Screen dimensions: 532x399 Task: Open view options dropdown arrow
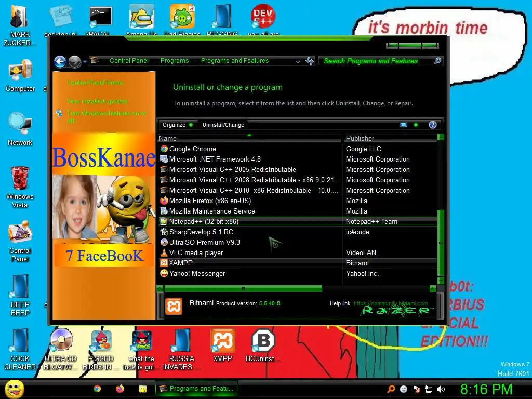click(416, 125)
